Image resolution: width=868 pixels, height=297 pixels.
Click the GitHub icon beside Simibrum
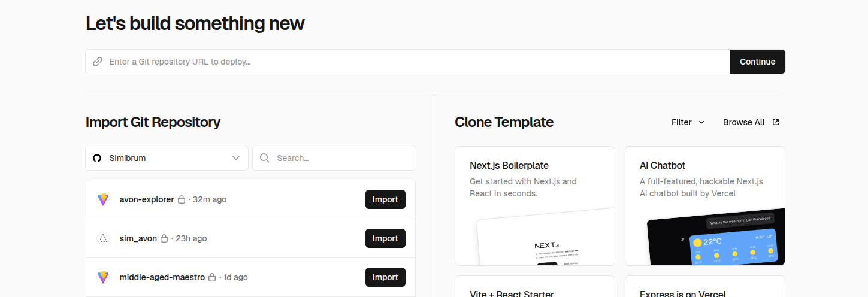(97, 158)
